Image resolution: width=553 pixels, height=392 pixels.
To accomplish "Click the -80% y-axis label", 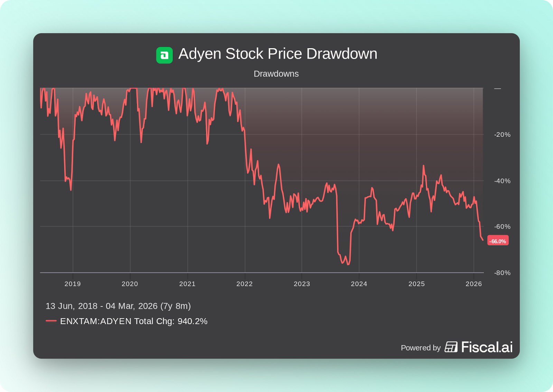I will click(x=502, y=273).
